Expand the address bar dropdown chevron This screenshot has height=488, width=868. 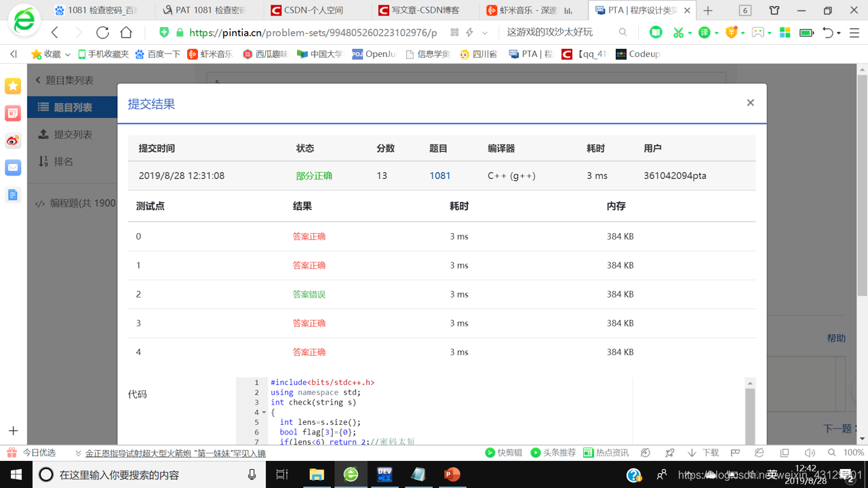click(x=485, y=33)
